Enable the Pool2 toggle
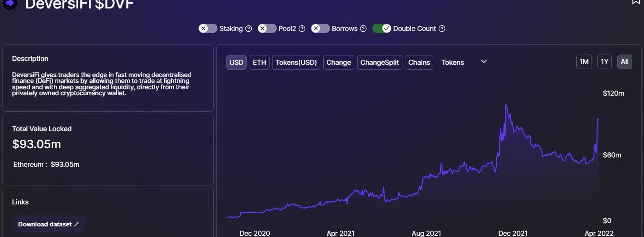 click(267, 28)
